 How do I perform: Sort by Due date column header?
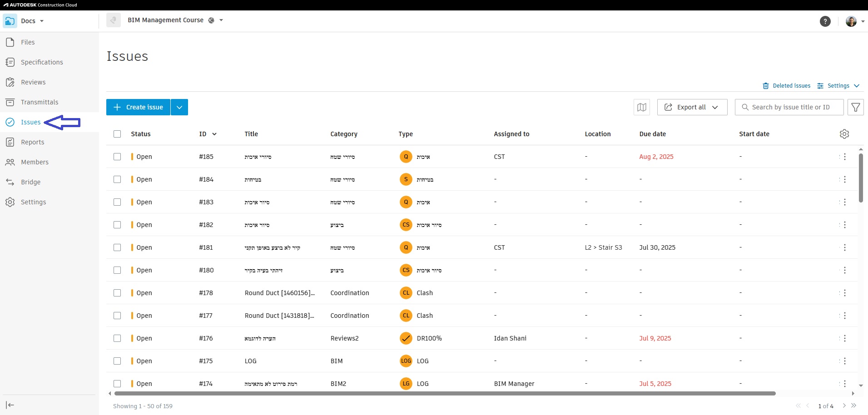click(x=653, y=134)
